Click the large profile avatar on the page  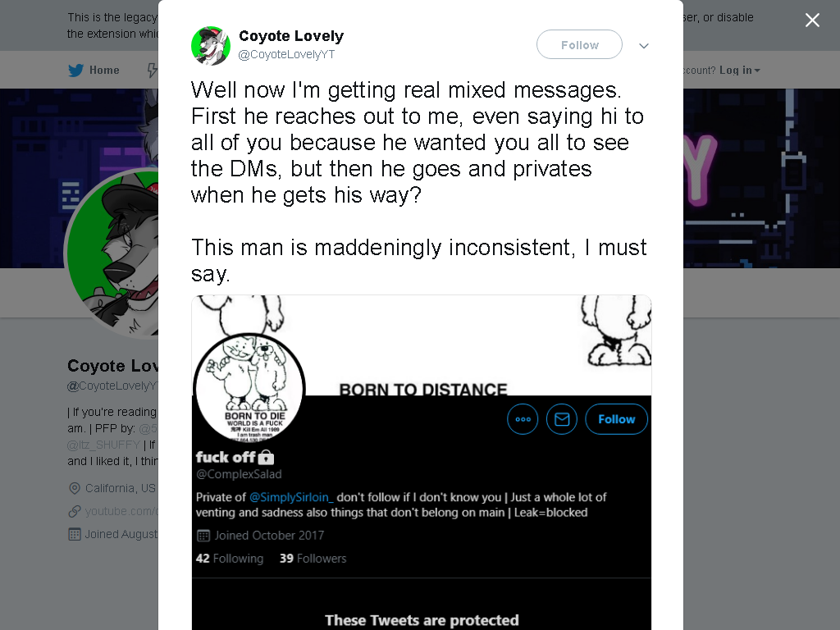click(x=112, y=253)
